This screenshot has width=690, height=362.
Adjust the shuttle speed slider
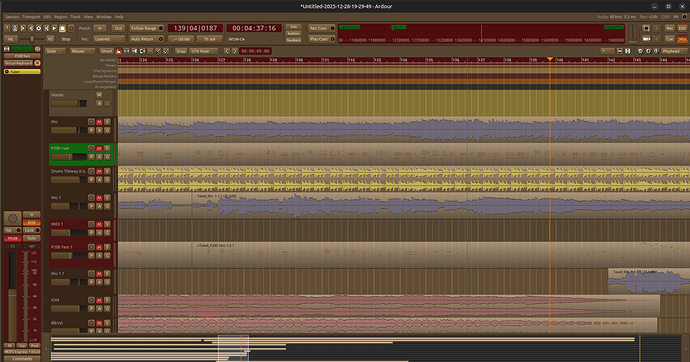coord(32,39)
